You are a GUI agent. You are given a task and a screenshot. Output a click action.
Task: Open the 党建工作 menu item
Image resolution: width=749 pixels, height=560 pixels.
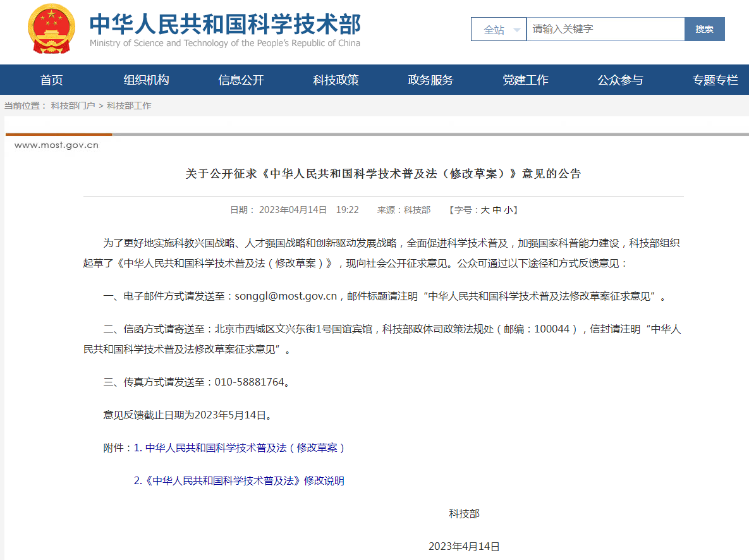pyautogui.click(x=525, y=80)
